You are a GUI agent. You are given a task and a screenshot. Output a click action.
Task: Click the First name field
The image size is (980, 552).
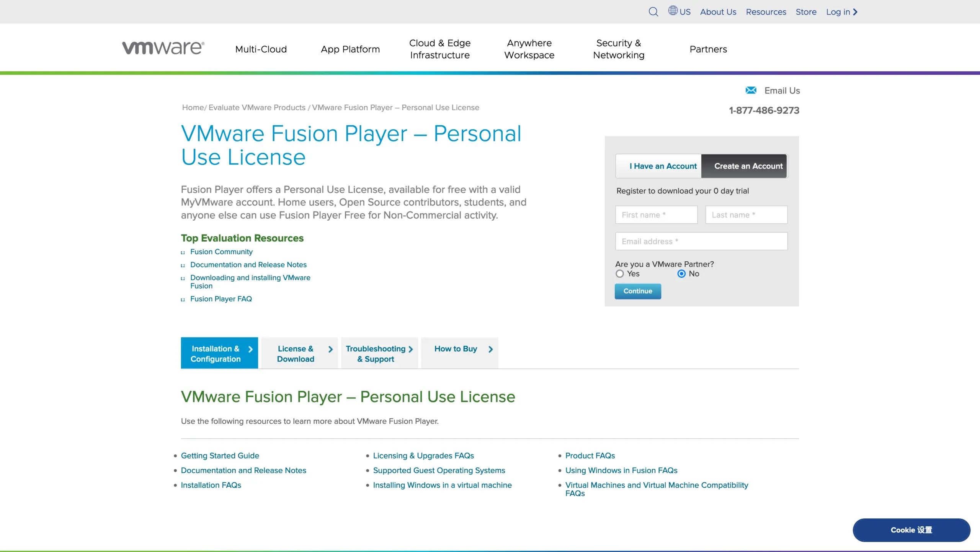656,215
